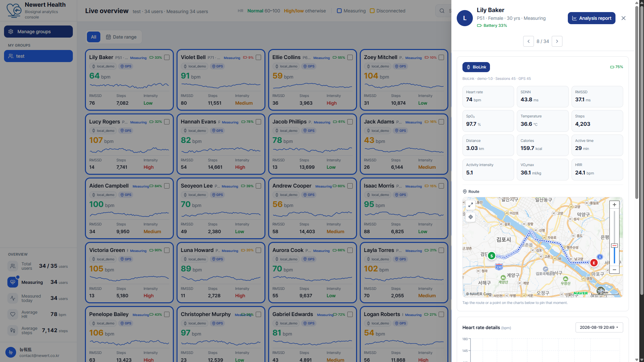The width and height of the screenshot is (644, 362).
Task: Open Manage groups
Action: pos(38,32)
